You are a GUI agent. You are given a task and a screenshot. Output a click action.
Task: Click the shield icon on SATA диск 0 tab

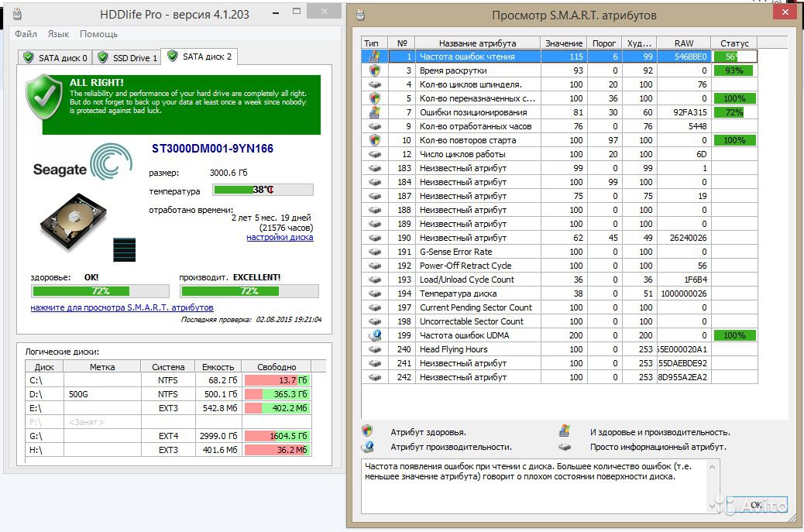[28, 57]
